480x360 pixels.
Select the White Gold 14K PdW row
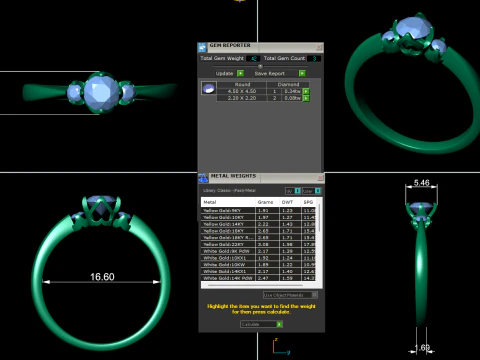coord(258,278)
